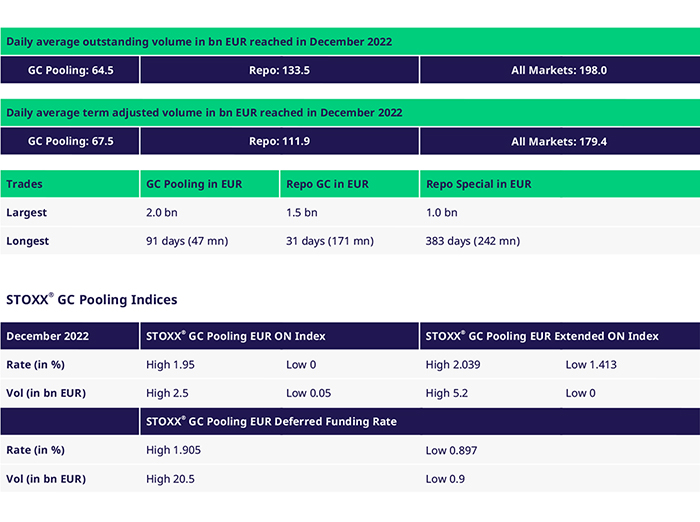Click the 383 days (242 mn) cell

472,241
